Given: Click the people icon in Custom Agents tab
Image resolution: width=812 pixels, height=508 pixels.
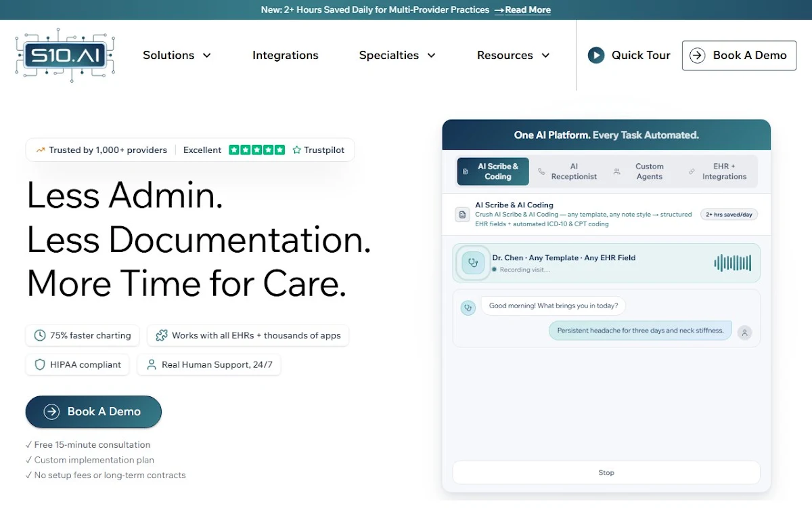Looking at the screenshot, I should click(x=616, y=172).
